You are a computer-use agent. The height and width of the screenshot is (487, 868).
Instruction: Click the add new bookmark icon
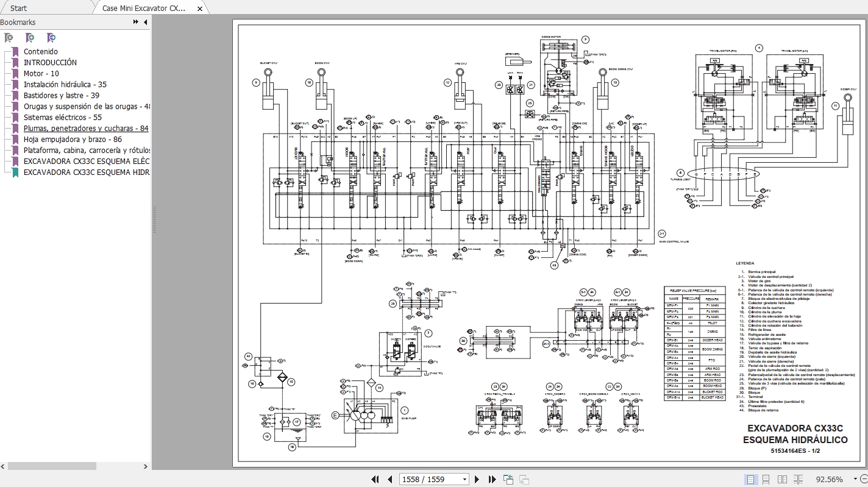point(30,38)
